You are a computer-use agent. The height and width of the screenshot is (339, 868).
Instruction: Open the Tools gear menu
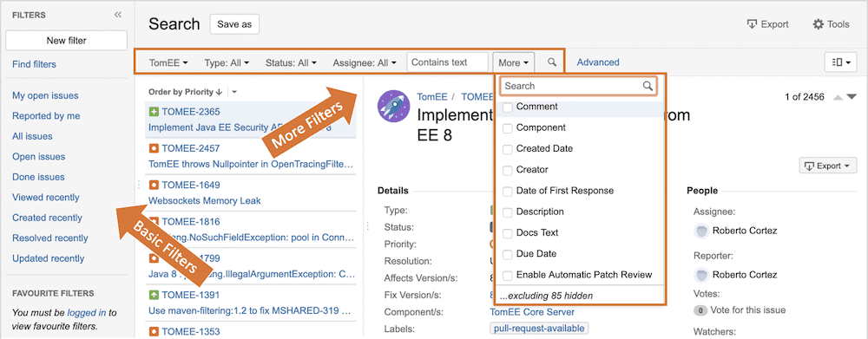coord(831,24)
